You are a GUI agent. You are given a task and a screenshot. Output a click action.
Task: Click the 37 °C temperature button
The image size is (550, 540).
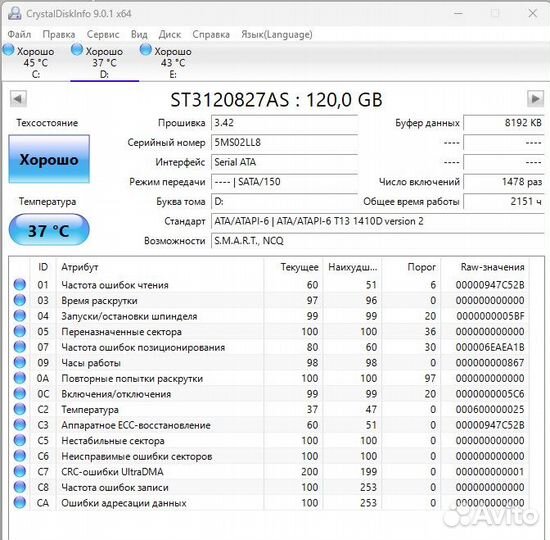tap(49, 230)
